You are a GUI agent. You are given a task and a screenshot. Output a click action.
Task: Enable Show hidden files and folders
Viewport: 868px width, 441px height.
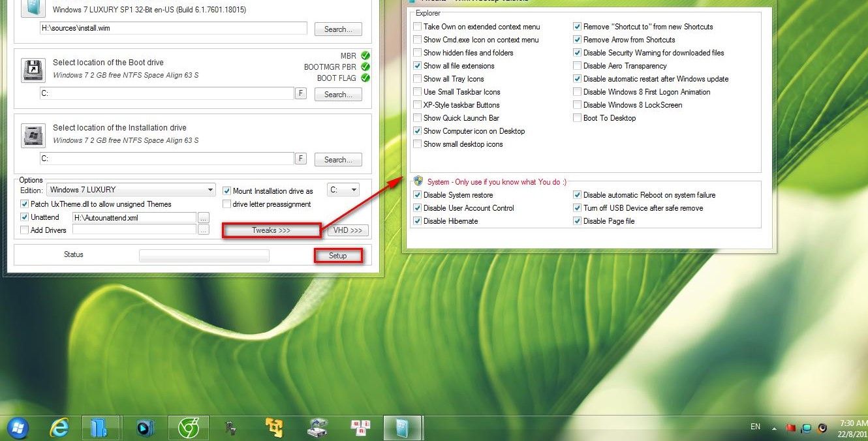pos(417,53)
